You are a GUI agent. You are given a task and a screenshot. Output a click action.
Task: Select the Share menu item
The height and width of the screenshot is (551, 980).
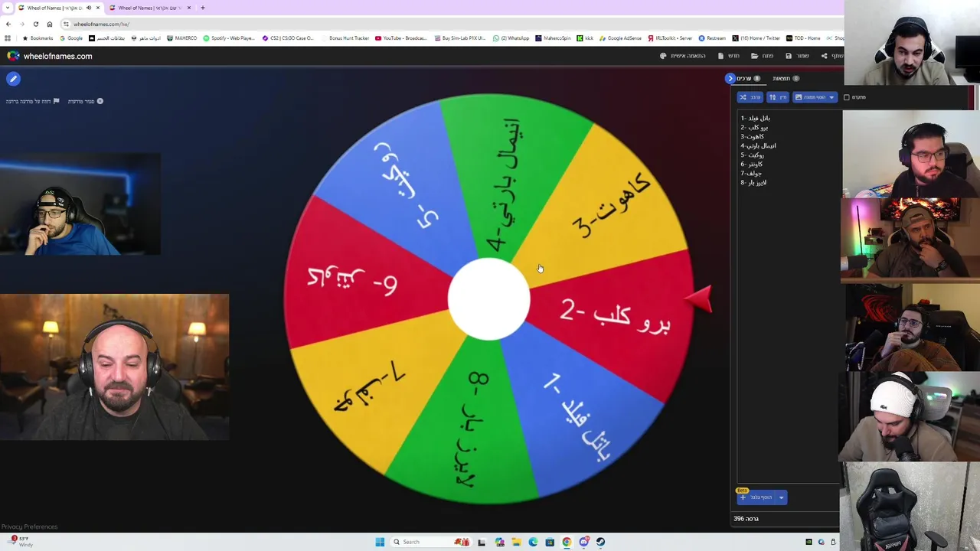click(832, 56)
